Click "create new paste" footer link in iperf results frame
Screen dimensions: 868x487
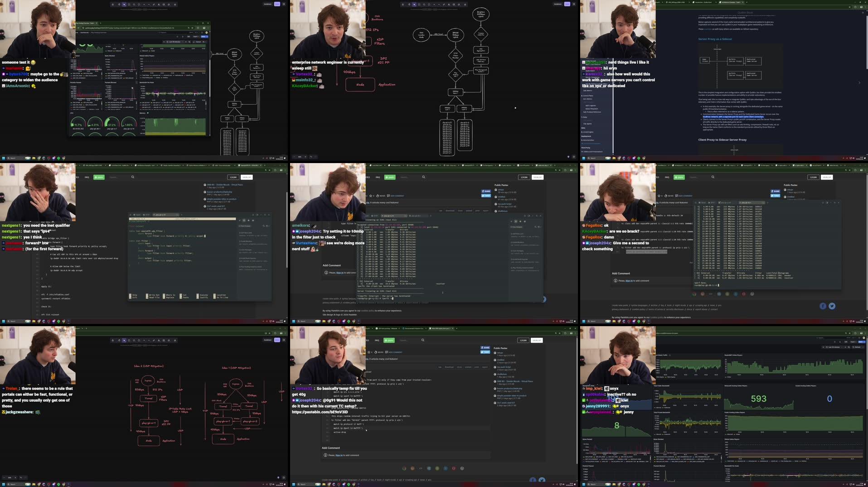point(620,305)
